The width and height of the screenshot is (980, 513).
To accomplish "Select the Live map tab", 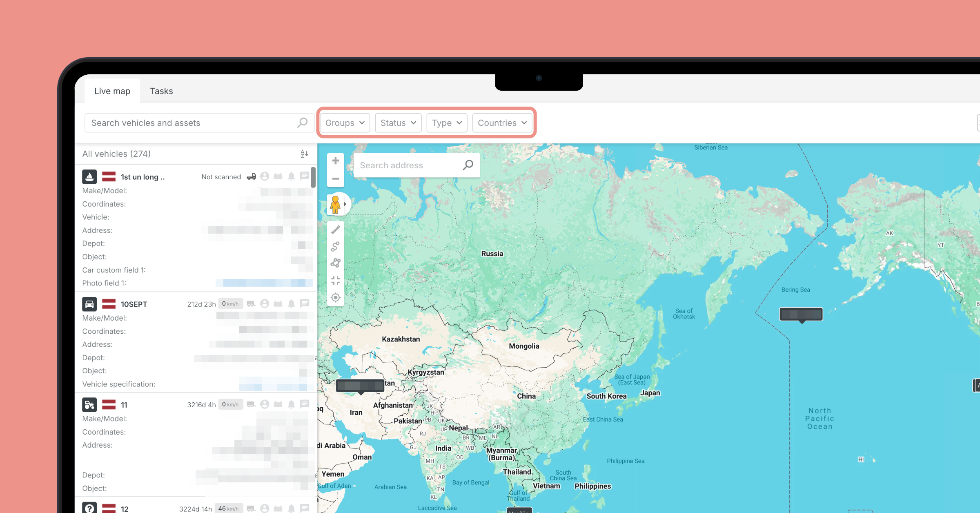I will pyautogui.click(x=112, y=91).
